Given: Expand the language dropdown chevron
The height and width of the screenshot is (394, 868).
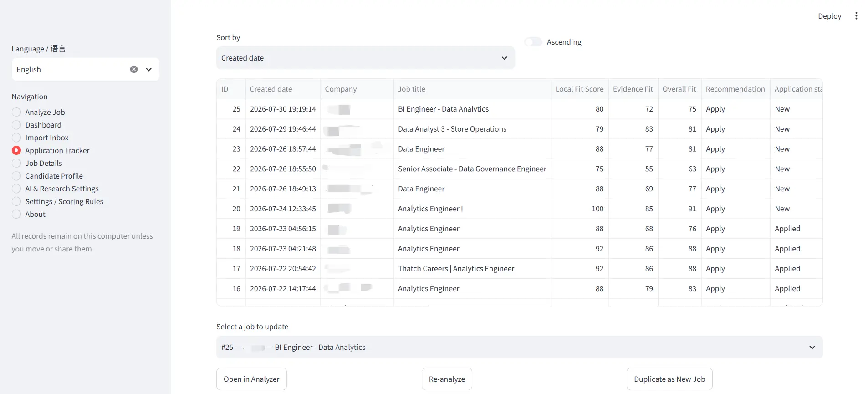Looking at the screenshot, I should pyautogui.click(x=148, y=69).
